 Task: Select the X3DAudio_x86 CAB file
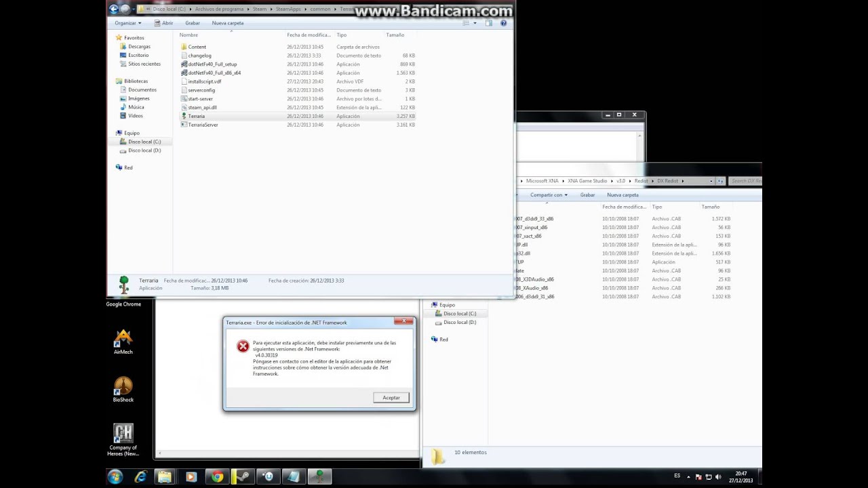coord(535,279)
